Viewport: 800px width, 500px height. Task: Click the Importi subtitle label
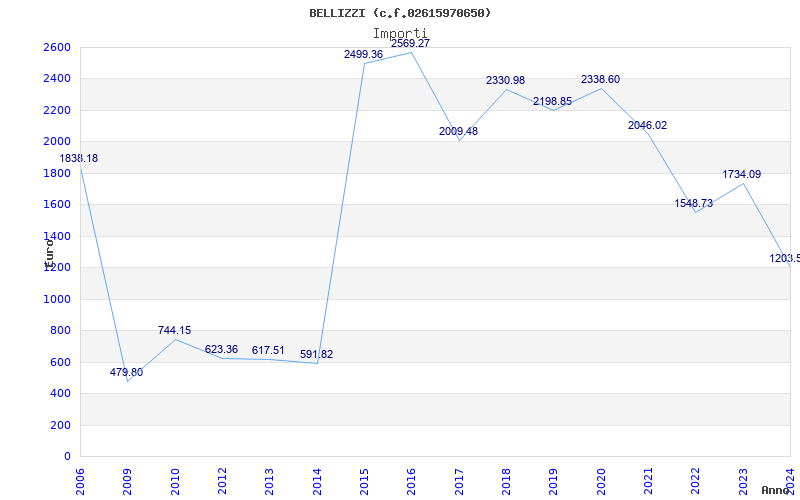400,33
